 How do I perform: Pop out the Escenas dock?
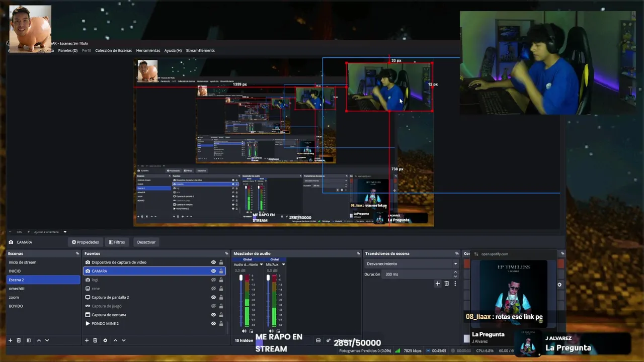(77, 253)
